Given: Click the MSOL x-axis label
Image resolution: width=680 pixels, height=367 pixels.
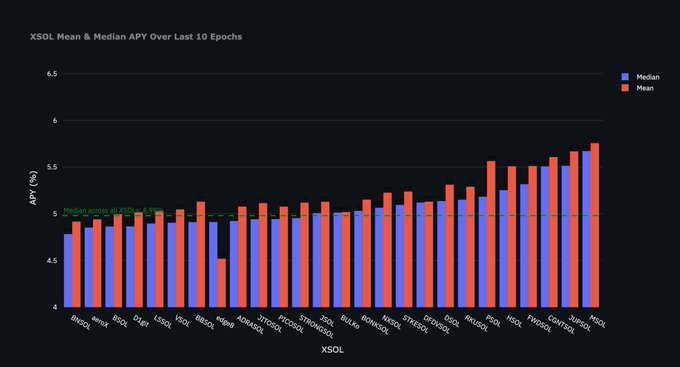Looking at the screenshot, I should [x=598, y=321].
